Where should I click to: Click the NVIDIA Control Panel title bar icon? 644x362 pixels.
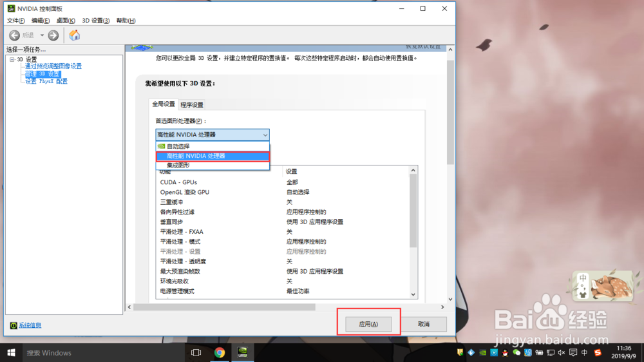[11, 8]
